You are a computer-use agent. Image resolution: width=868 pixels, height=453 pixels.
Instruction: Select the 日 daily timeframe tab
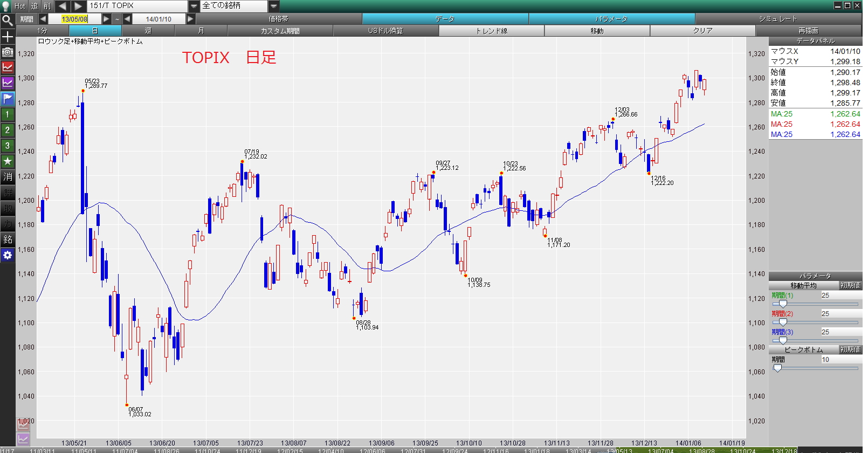pyautogui.click(x=95, y=31)
